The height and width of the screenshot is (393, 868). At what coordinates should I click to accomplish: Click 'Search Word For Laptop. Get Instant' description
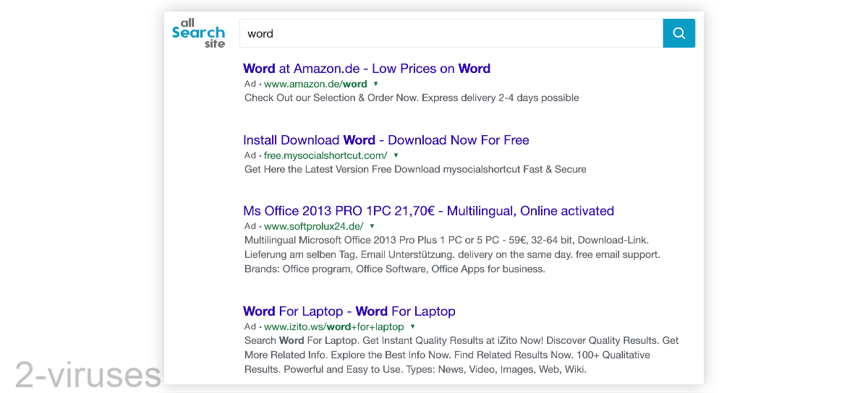461,340
